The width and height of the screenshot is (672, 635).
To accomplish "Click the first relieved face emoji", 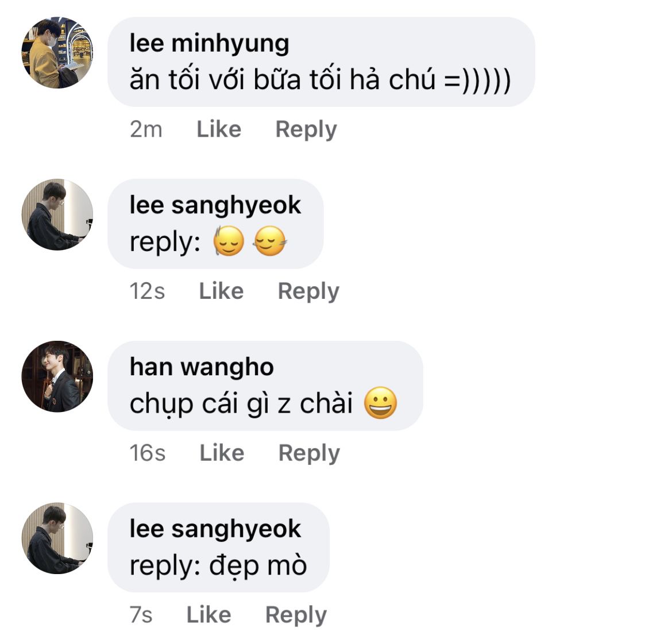I will pyautogui.click(x=229, y=241).
